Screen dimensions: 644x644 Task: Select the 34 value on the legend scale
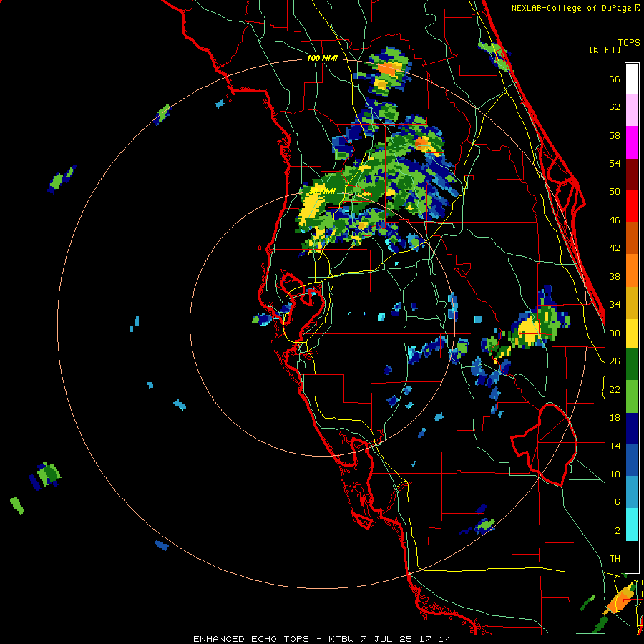point(615,305)
